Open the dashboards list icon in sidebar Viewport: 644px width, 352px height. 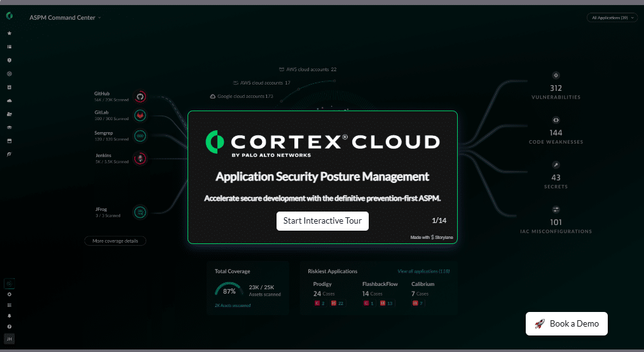pos(10,47)
